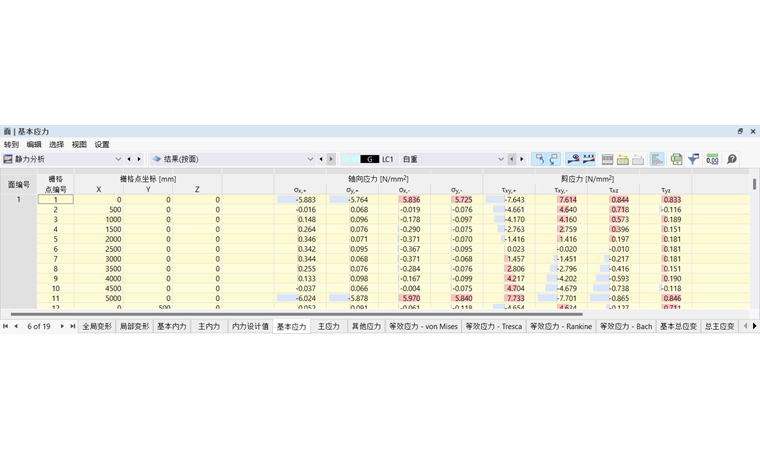The image size is (760, 460).
Task: Go to next table tab button
Action: pyautogui.click(x=62, y=326)
